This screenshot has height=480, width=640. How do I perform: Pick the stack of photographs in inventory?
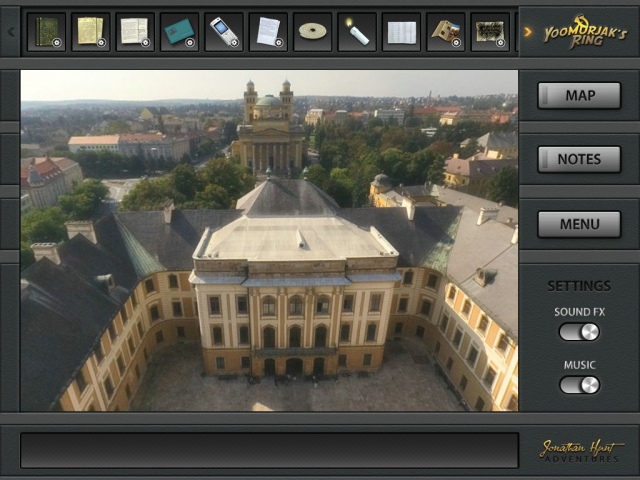[446, 31]
